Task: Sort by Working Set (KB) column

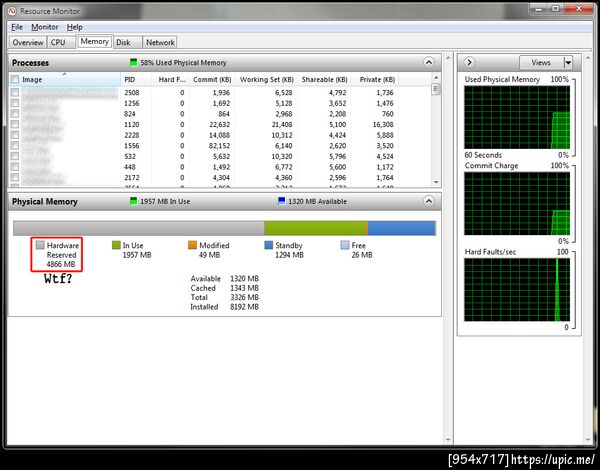Action: coord(267,80)
